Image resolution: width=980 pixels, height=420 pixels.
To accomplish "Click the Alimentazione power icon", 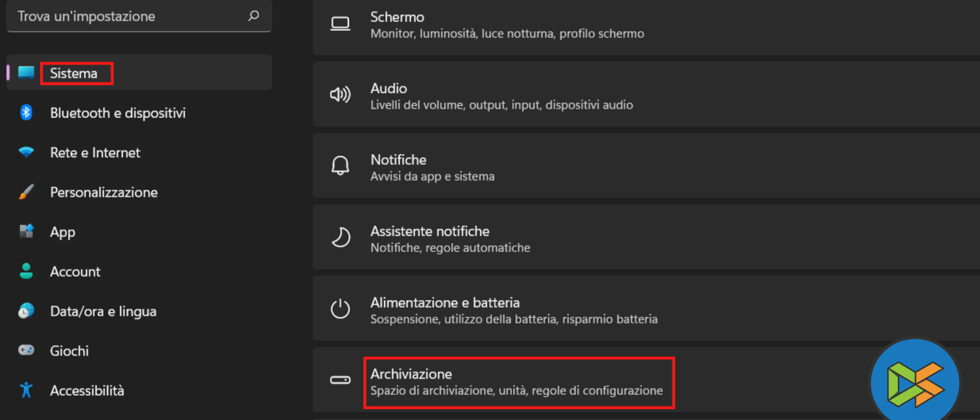I will tap(341, 309).
